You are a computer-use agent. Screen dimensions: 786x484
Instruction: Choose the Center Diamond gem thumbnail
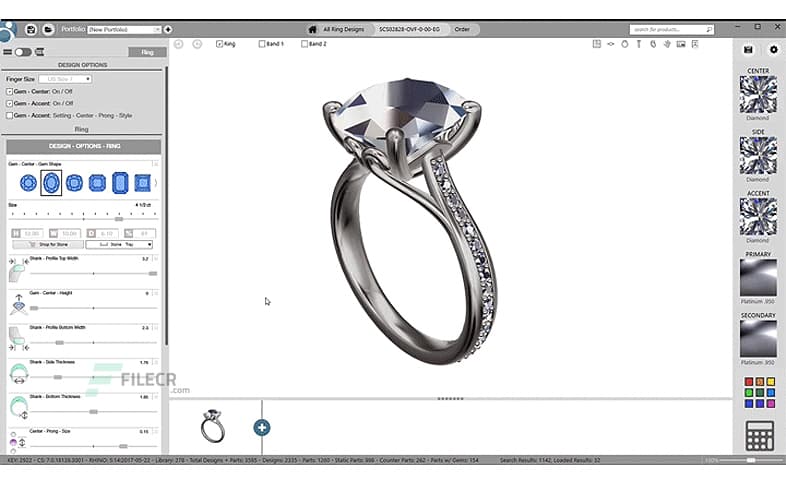[x=758, y=95]
